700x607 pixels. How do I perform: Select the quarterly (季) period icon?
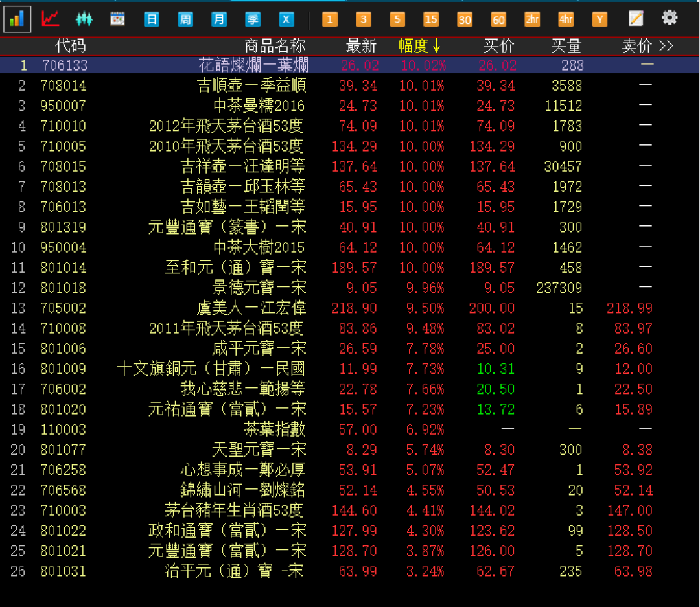tap(253, 19)
